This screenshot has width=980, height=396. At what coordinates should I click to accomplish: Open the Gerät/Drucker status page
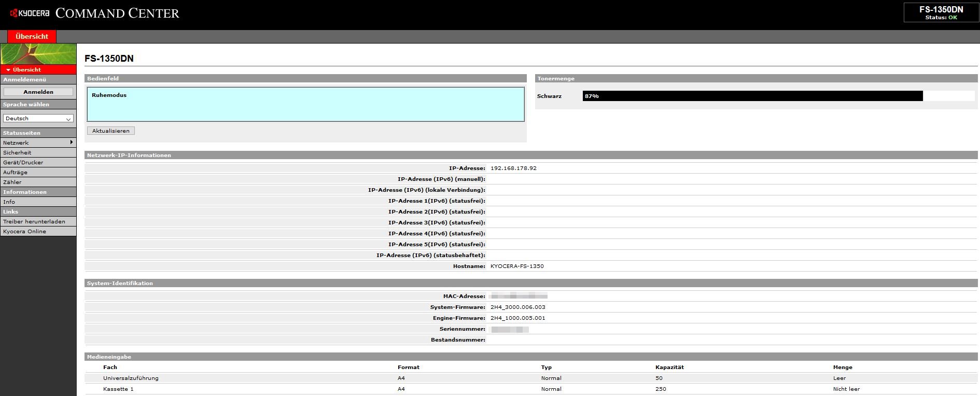(38, 162)
